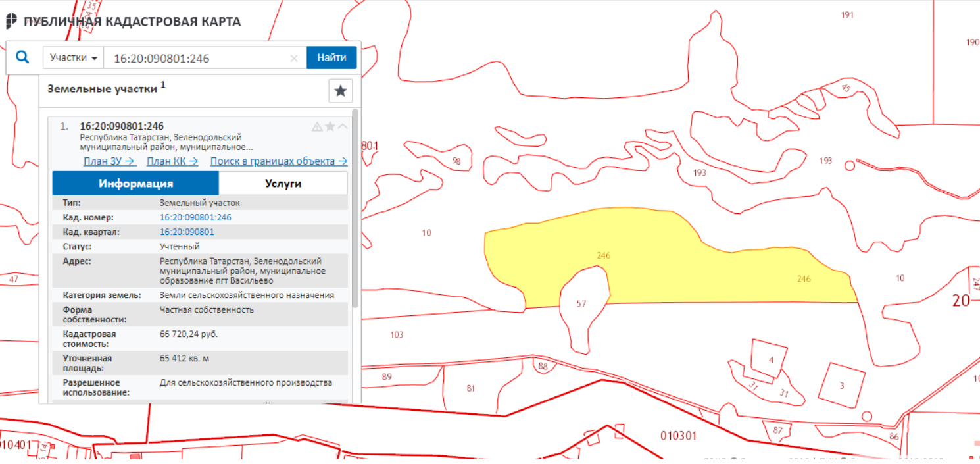Image resolution: width=980 pixels, height=464 pixels.
Task: Click Поиск в границах объекта link
Action: [279, 161]
